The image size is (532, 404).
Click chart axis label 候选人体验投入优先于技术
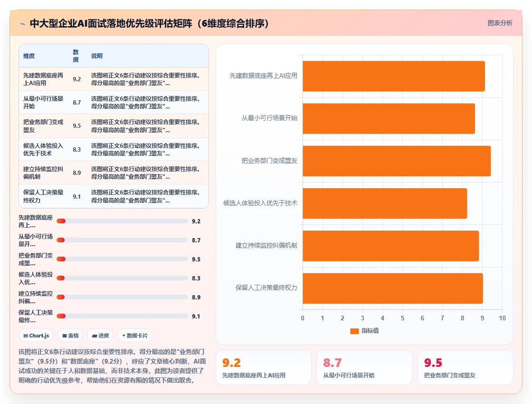[x=260, y=203]
